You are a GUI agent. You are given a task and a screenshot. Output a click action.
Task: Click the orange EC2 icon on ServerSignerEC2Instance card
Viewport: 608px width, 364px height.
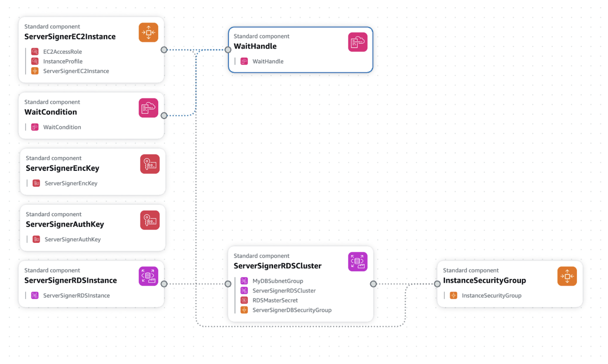pos(148,33)
